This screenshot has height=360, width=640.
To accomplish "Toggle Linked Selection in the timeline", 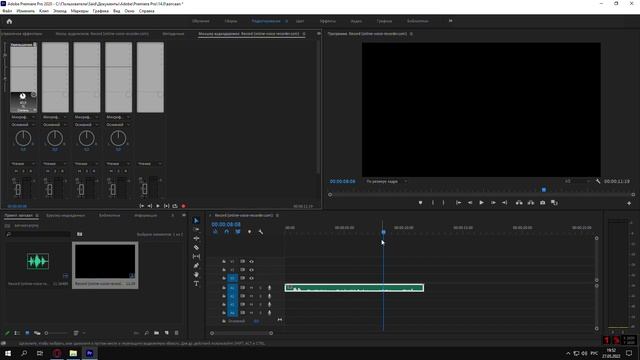I will (x=238, y=232).
